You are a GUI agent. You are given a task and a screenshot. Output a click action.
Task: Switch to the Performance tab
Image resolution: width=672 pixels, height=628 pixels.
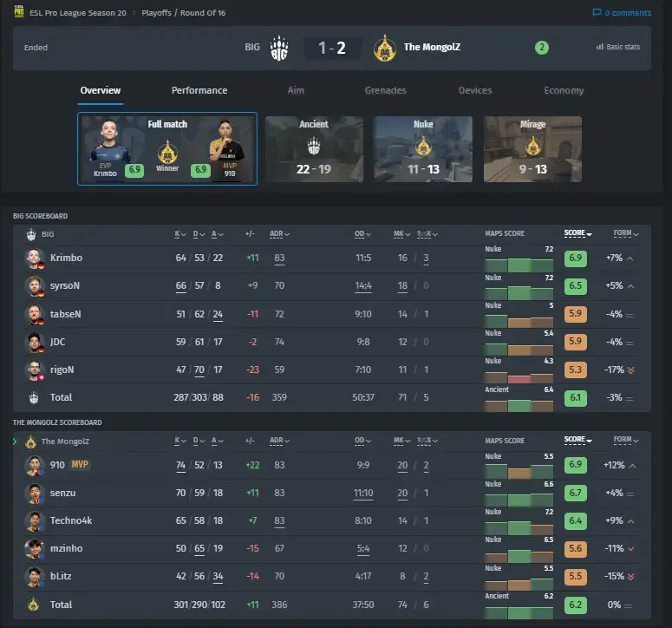[x=199, y=90]
